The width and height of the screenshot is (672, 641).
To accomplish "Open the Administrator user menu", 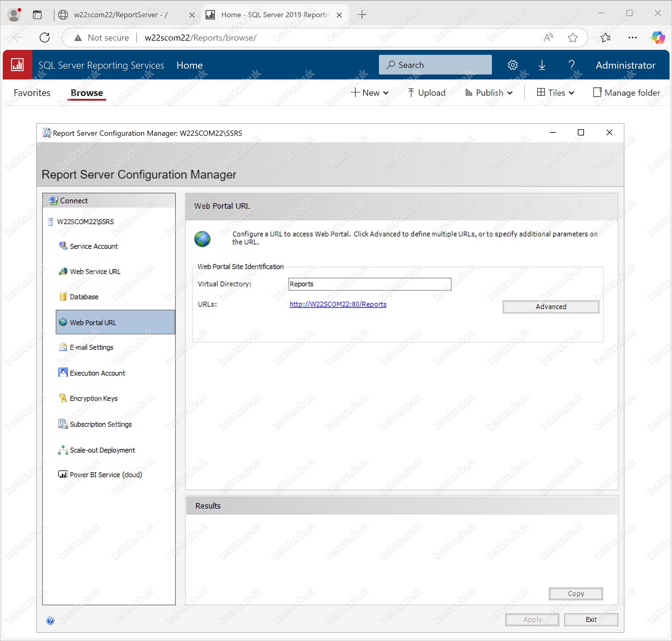I will 625,65.
